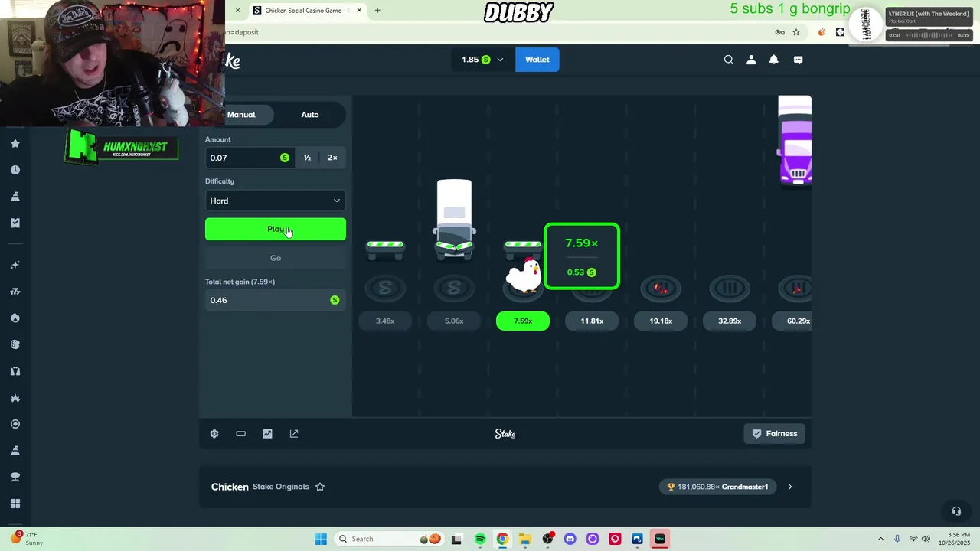Open the volume tray icon
Image resolution: width=980 pixels, height=551 pixels.
926,539
